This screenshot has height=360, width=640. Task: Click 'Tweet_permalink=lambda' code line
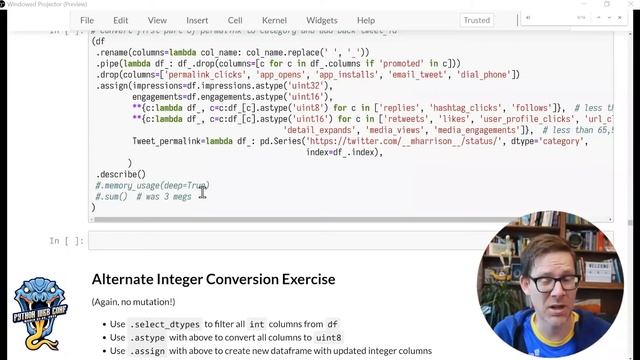tap(360, 141)
